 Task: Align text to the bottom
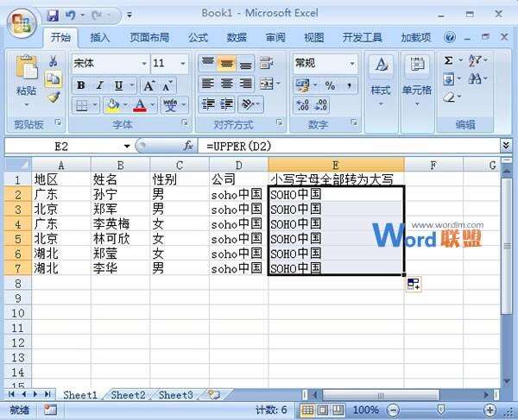coord(245,63)
